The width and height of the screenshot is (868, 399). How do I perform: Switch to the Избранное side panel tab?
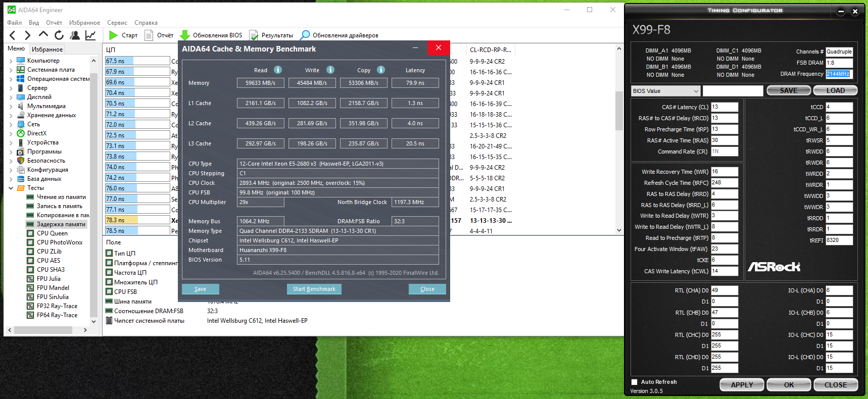[47, 49]
